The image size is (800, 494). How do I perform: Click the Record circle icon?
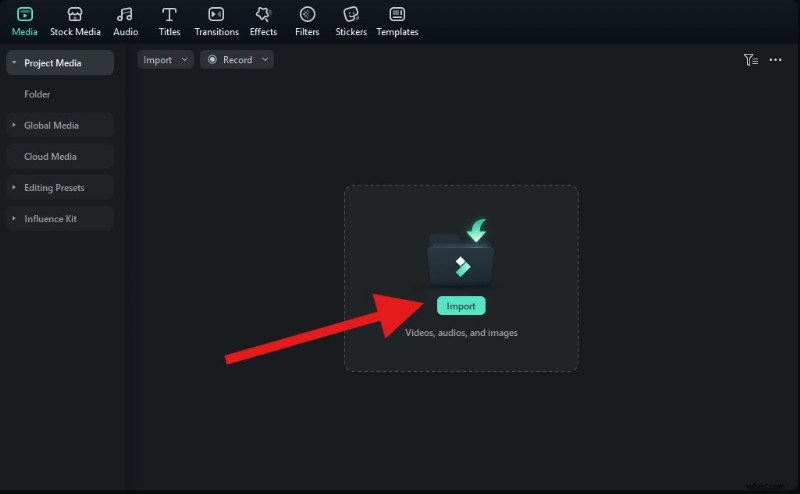(212, 60)
